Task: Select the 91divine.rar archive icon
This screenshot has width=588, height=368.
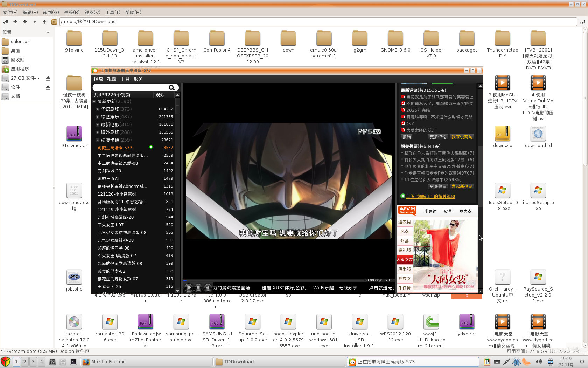Action: pyautogui.click(x=74, y=133)
